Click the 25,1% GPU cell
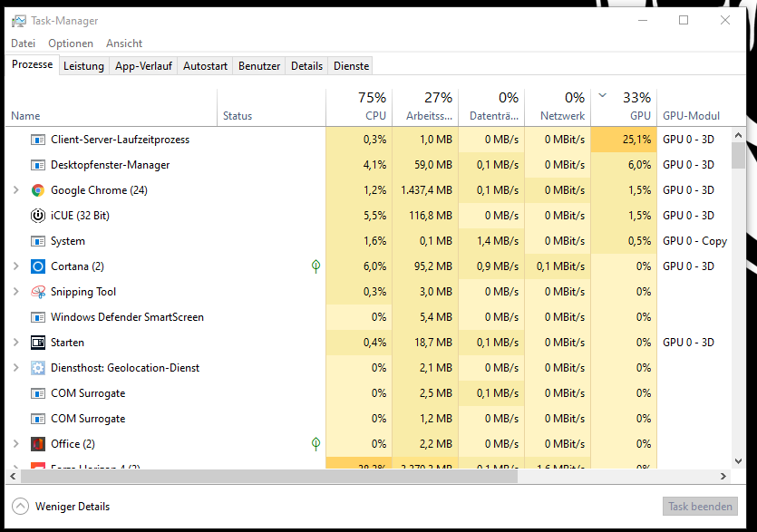757x532 pixels. [624, 140]
